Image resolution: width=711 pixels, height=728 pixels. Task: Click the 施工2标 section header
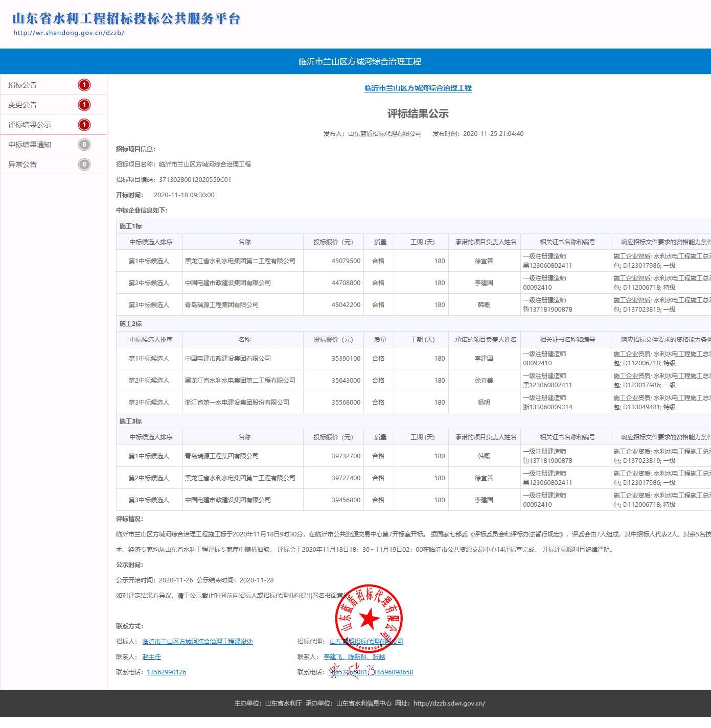click(x=131, y=324)
